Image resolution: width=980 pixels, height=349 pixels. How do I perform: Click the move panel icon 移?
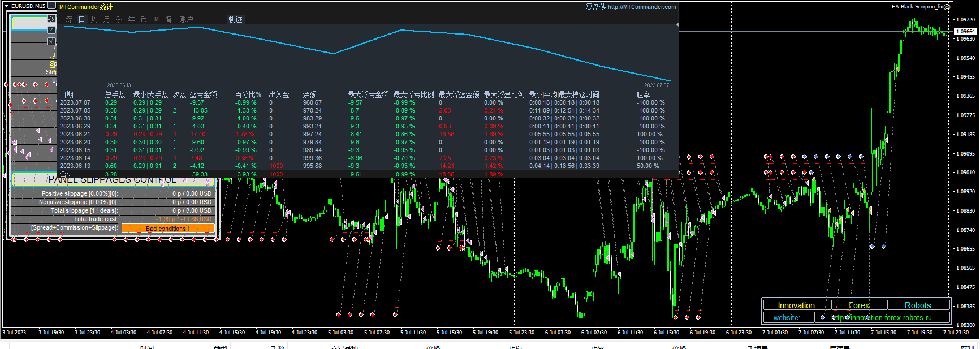tap(51, 19)
